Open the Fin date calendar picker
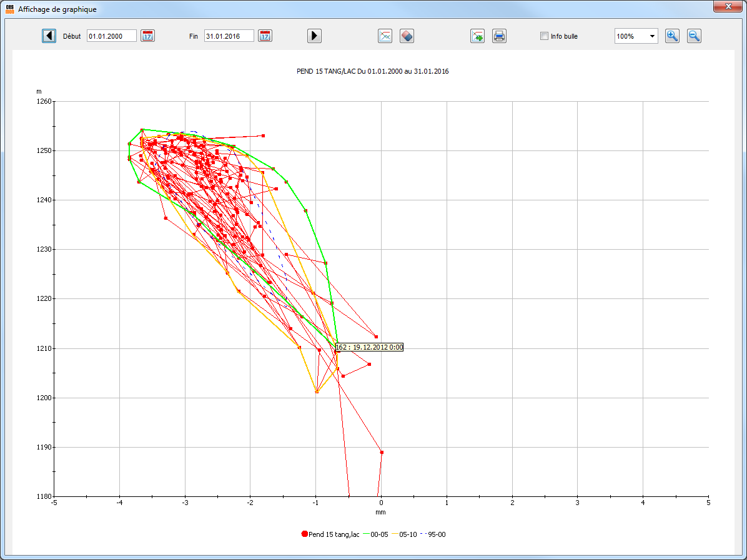Image resolution: width=747 pixels, height=560 pixels. tap(265, 36)
